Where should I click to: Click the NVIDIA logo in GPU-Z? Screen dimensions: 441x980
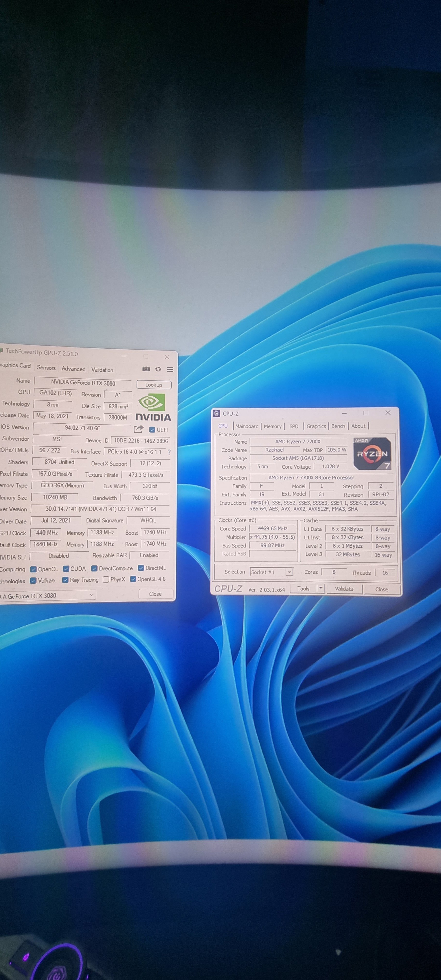[x=153, y=407]
